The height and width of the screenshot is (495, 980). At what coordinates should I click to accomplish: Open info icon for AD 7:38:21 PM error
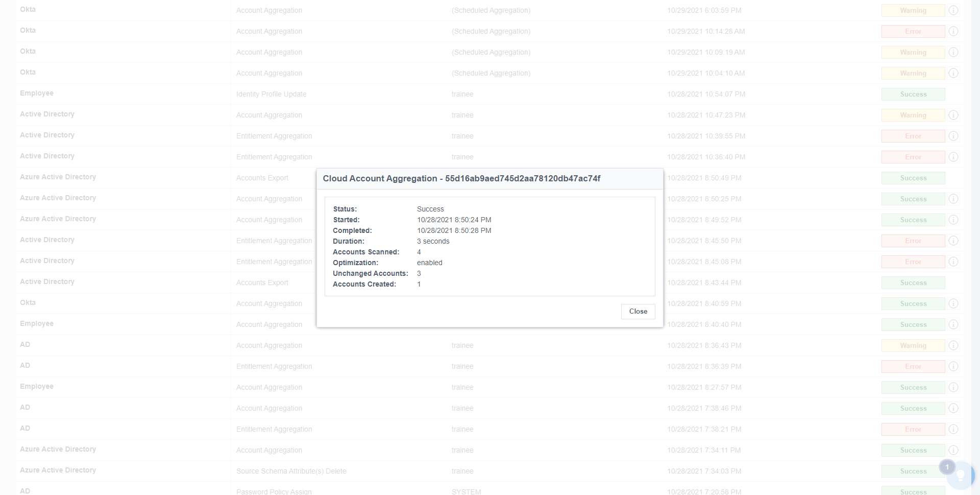coord(953,429)
